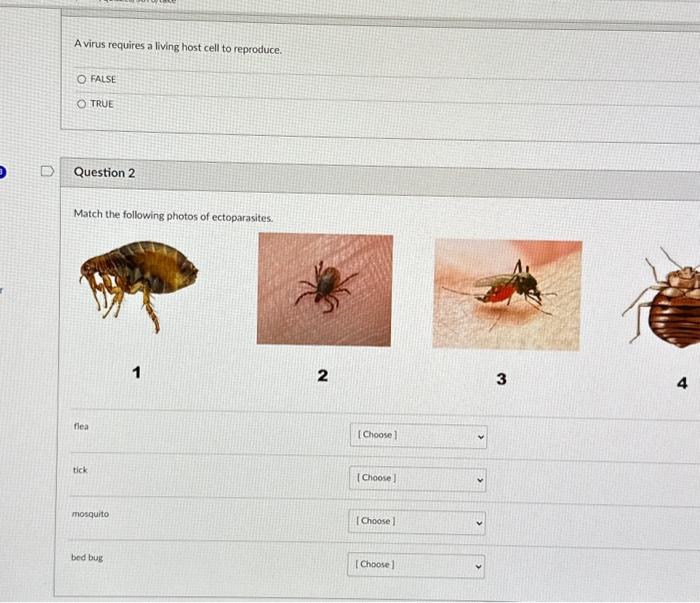Open the flea answer dropdown
Screen dimensions: 700x603
coord(418,436)
